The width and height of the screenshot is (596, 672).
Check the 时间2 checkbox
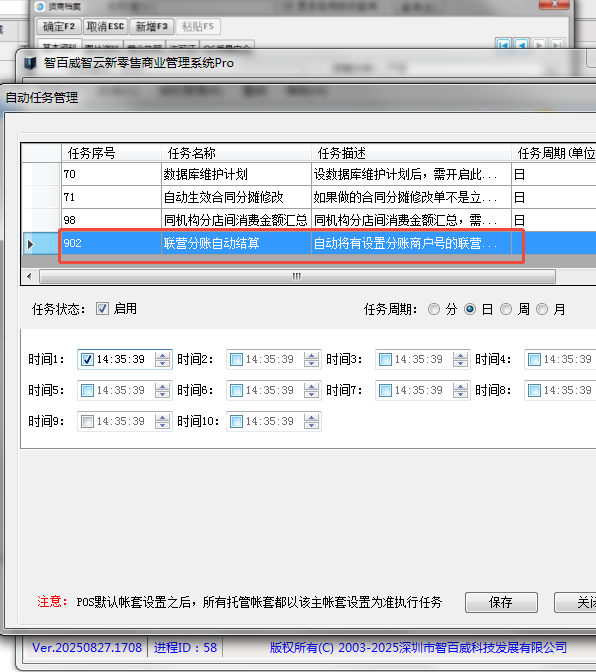237,359
